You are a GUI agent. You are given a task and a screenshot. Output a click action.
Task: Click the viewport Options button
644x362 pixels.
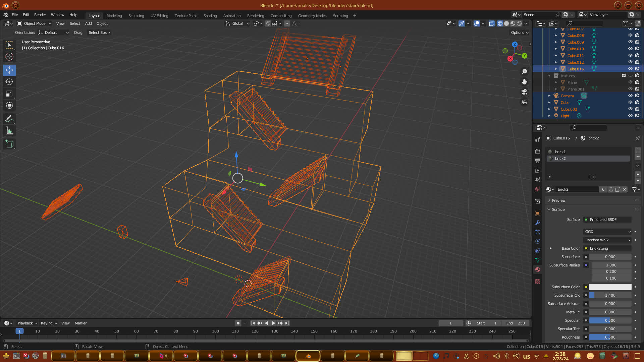coord(519,33)
